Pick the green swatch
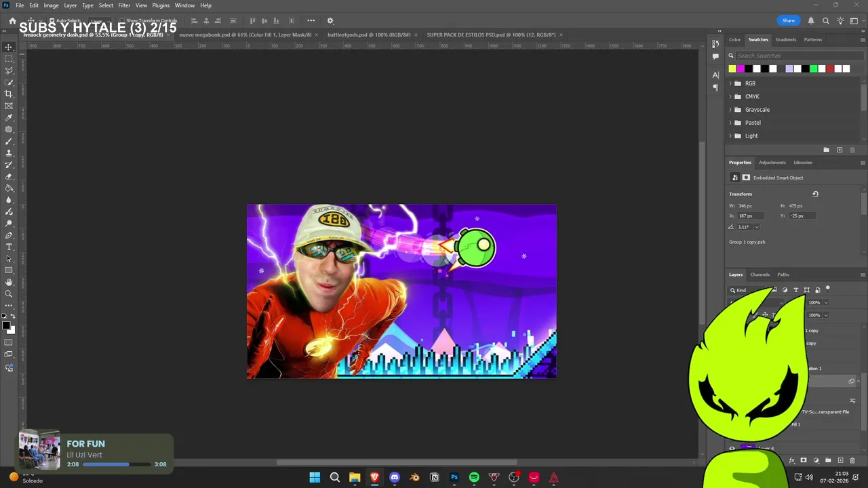 click(x=813, y=68)
